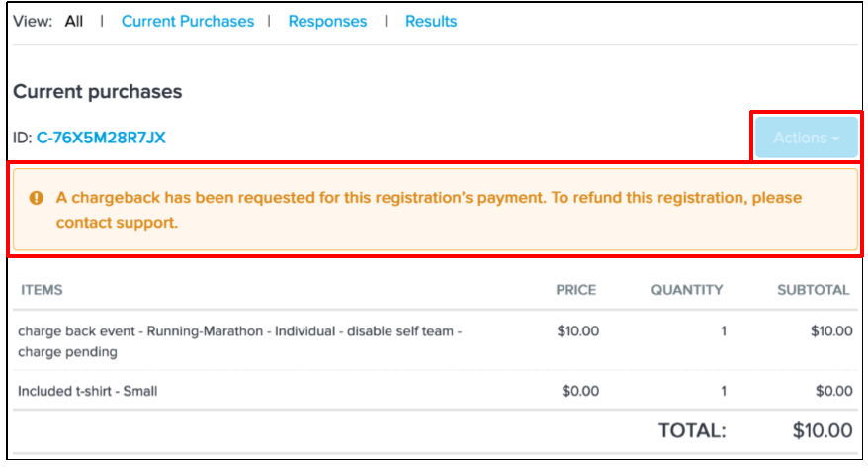Click the ITEMS column header
Image resolution: width=868 pixels, height=468 pixels.
click(42, 290)
